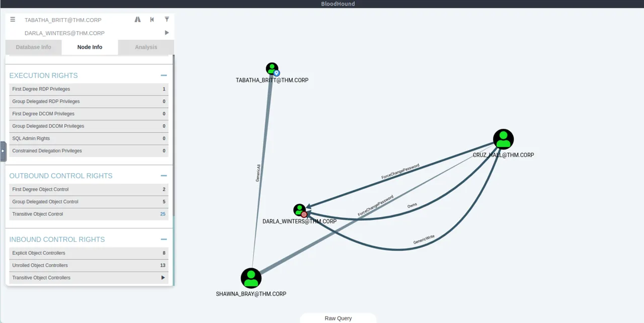Toggle the left edge side panel handle
This screenshot has width=644, height=323.
pyautogui.click(x=3, y=151)
